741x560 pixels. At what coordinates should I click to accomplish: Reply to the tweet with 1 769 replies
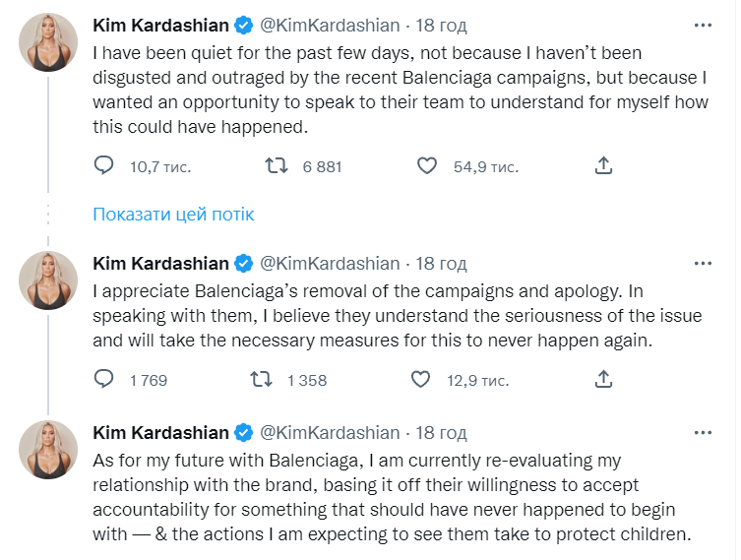click(104, 379)
